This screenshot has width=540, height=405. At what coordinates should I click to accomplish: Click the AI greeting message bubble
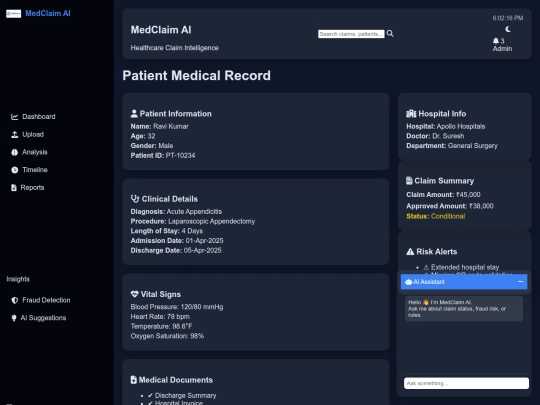click(464, 309)
